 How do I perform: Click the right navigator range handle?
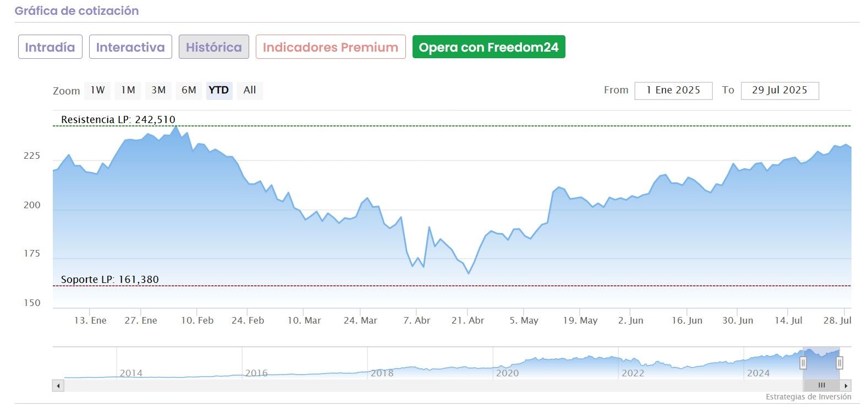839,363
